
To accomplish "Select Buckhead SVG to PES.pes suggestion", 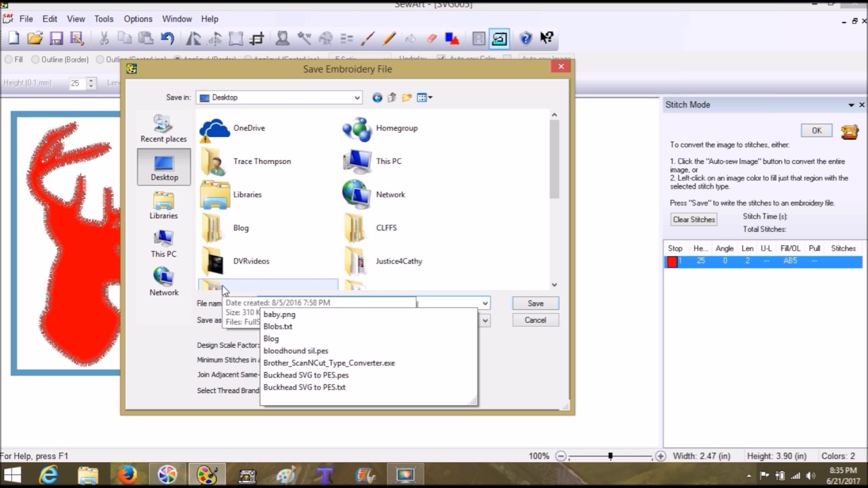I will [x=306, y=375].
